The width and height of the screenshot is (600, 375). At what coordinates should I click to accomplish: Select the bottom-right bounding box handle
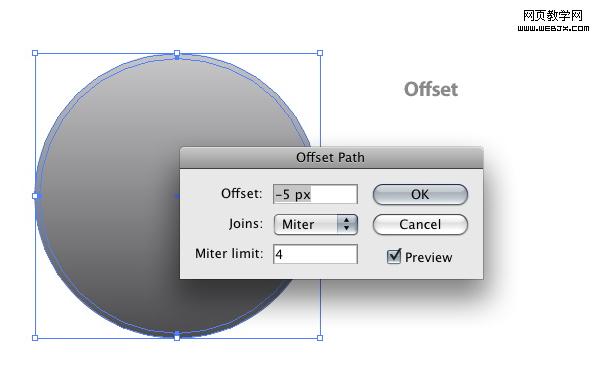320,338
